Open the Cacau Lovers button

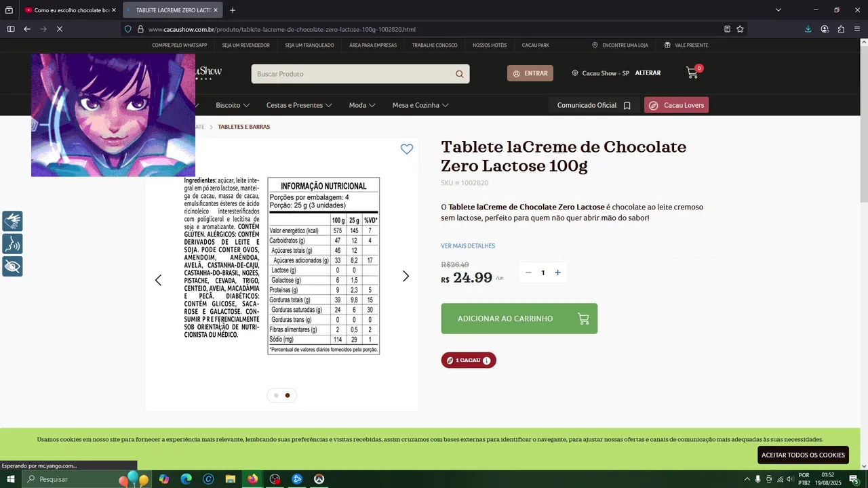tap(676, 105)
